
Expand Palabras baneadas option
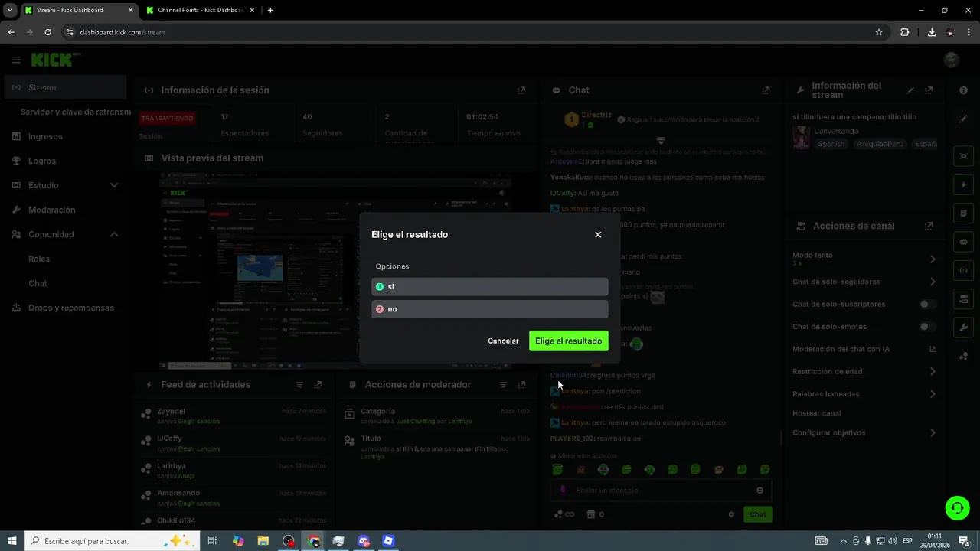[x=933, y=394]
